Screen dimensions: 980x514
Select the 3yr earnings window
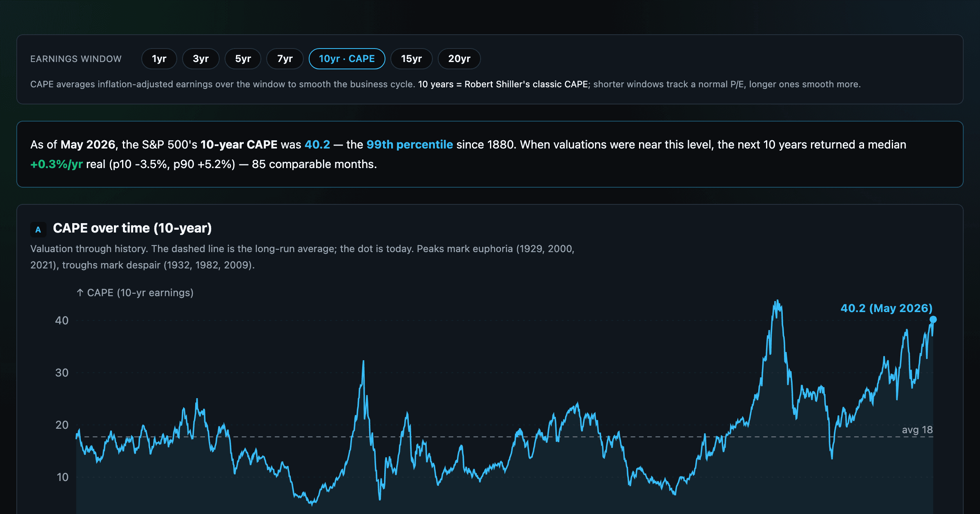pyautogui.click(x=200, y=59)
